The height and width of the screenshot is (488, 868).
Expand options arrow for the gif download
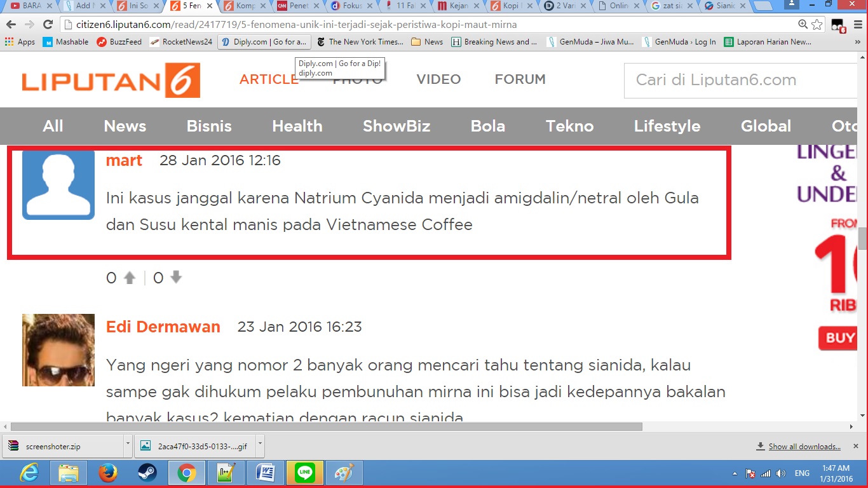coord(259,446)
